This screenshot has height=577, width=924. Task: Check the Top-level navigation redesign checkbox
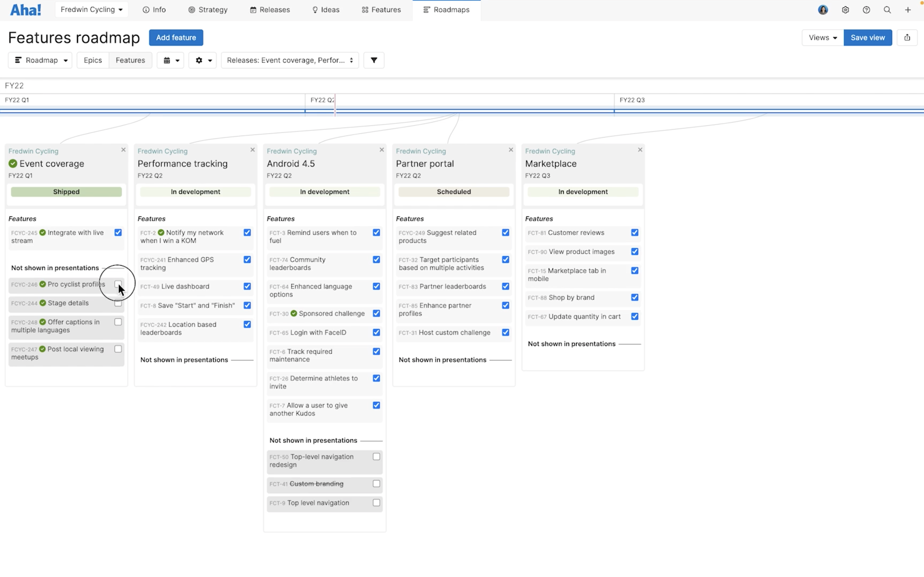376,456
